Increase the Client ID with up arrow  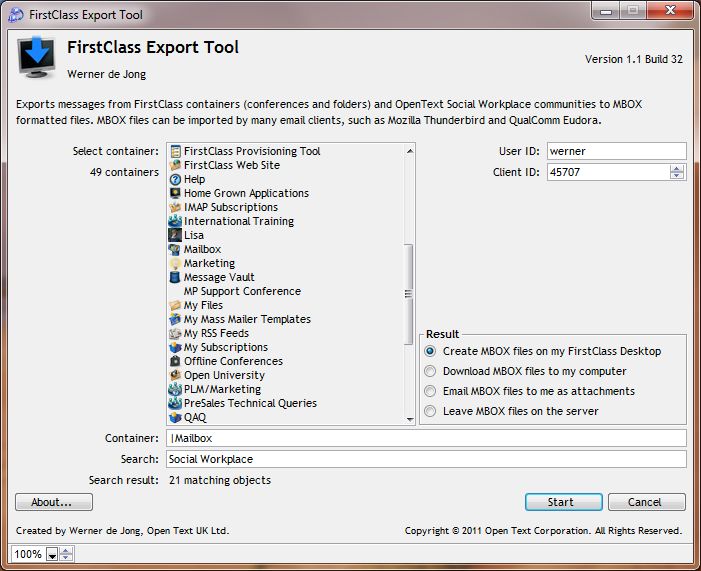(x=677, y=168)
